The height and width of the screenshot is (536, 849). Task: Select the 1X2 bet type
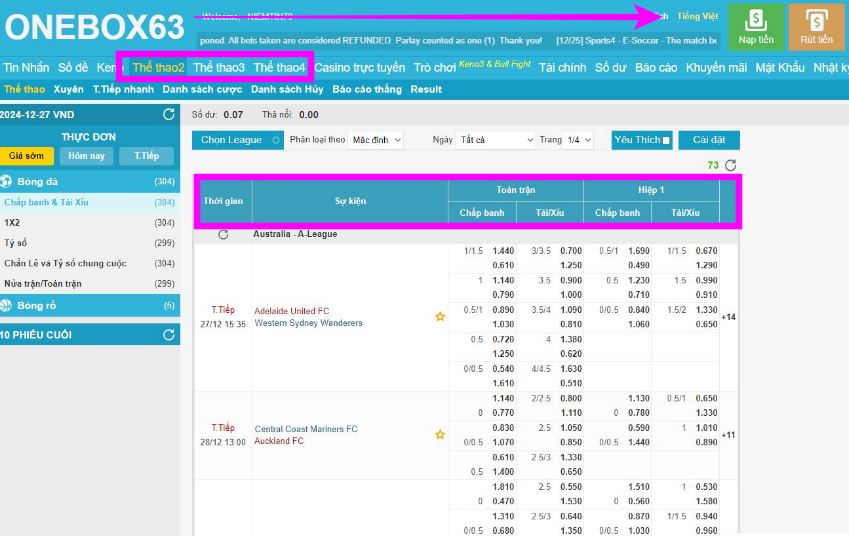tap(90, 223)
